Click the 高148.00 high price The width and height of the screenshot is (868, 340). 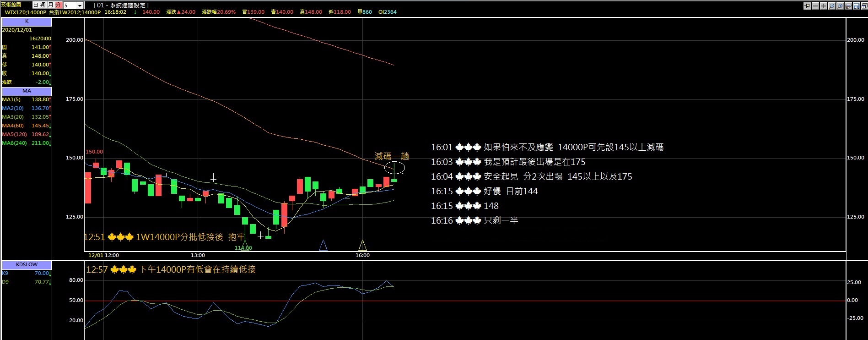click(x=311, y=12)
